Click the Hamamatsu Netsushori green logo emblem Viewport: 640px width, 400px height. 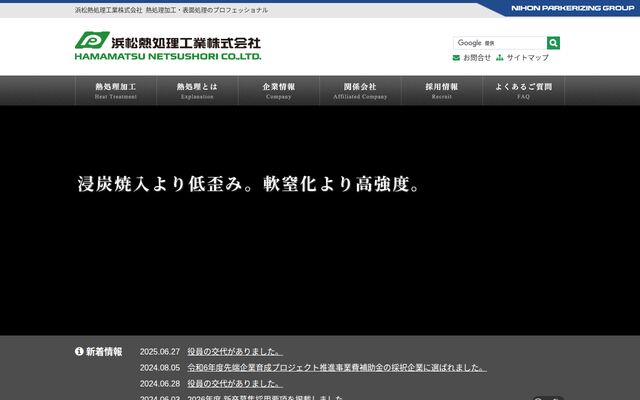[92, 40]
